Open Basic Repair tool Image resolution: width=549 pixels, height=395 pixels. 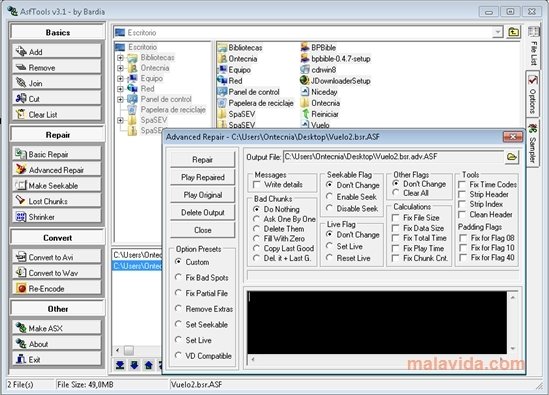57,154
